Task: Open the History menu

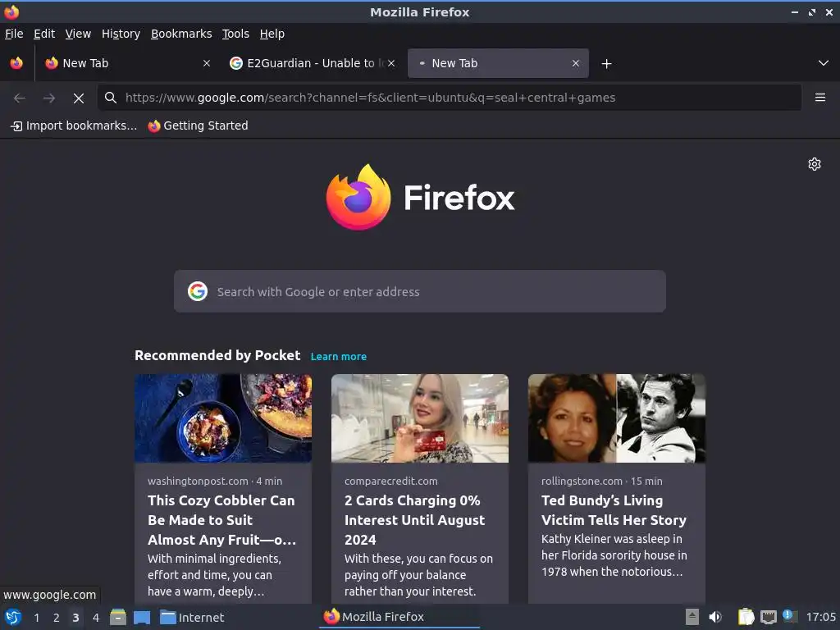Action: pos(121,34)
